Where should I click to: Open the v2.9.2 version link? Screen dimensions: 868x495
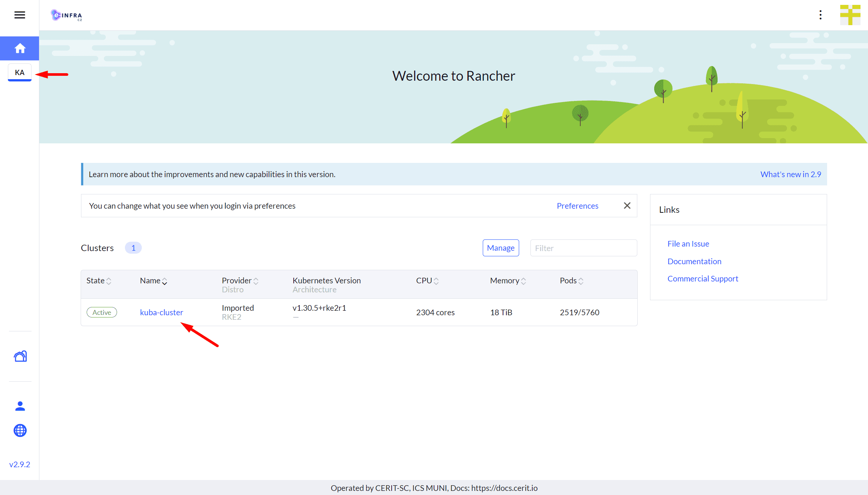(20, 464)
